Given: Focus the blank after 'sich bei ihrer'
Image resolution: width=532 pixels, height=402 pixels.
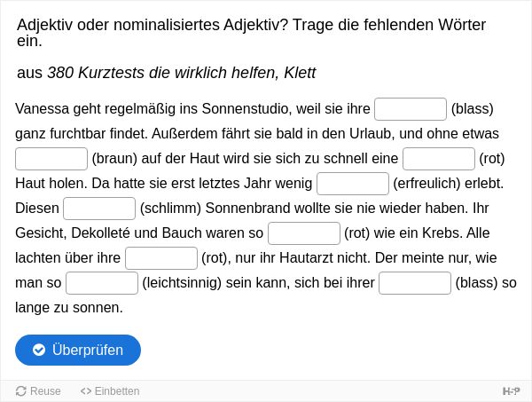Looking at the screenshot, I should [x=415, y=283].
